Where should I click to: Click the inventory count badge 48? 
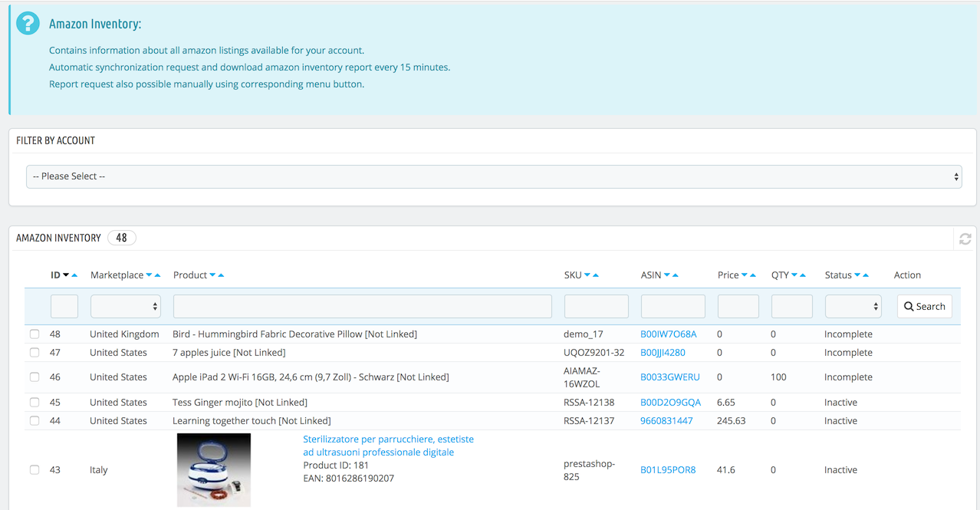pos(121,238)
